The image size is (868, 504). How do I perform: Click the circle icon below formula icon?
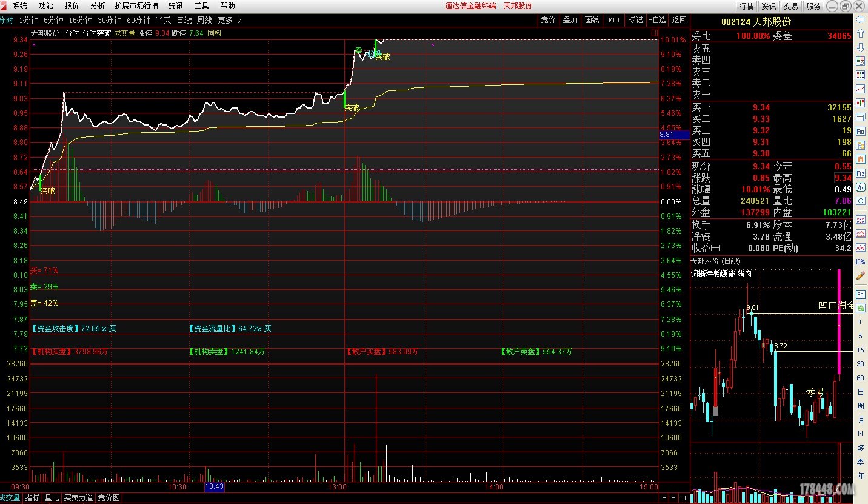(x=860, y=201)
